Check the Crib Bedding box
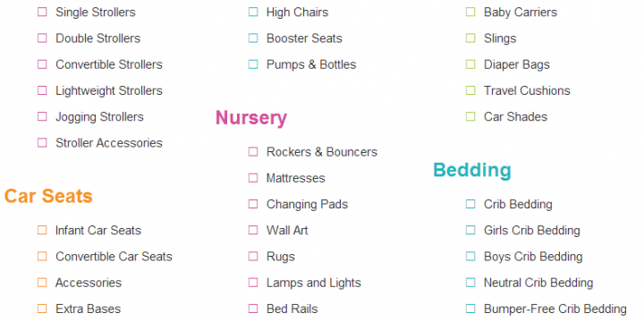 tap(470, 204)
